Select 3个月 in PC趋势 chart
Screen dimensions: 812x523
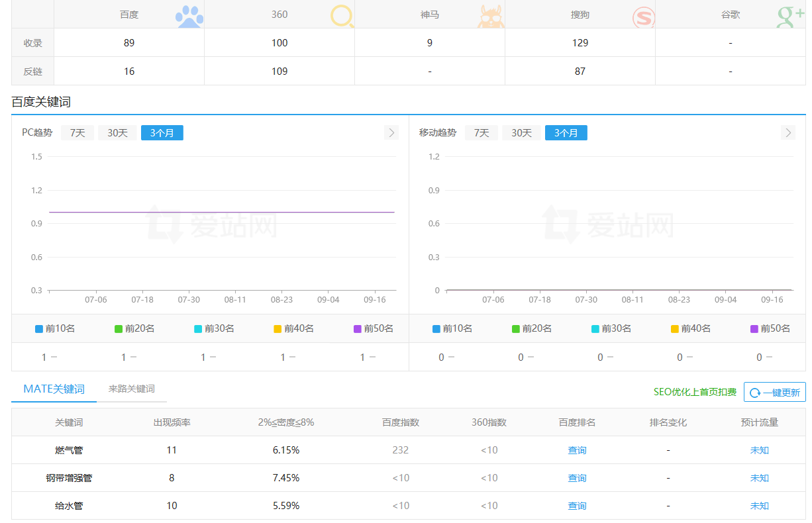(162, 132)
